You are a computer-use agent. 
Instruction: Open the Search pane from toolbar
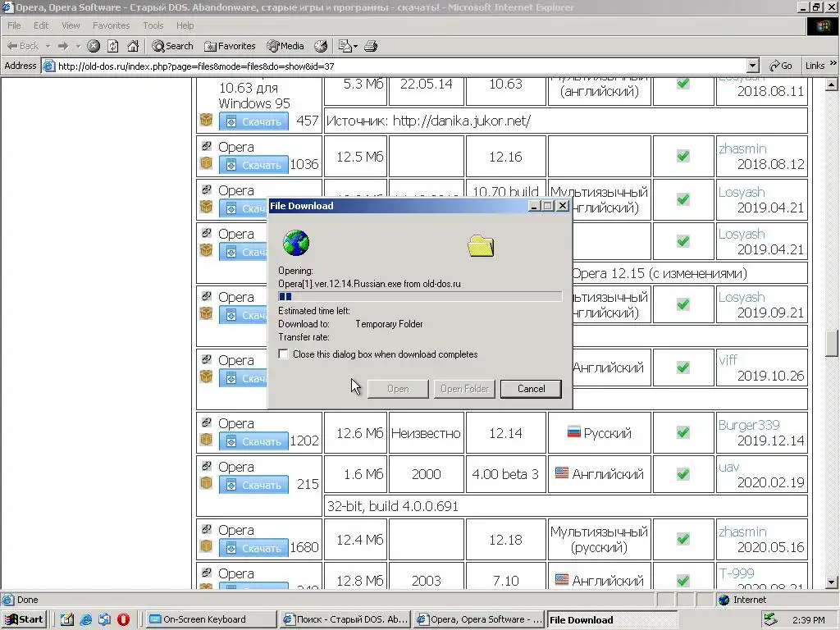[x=172, y=46]
